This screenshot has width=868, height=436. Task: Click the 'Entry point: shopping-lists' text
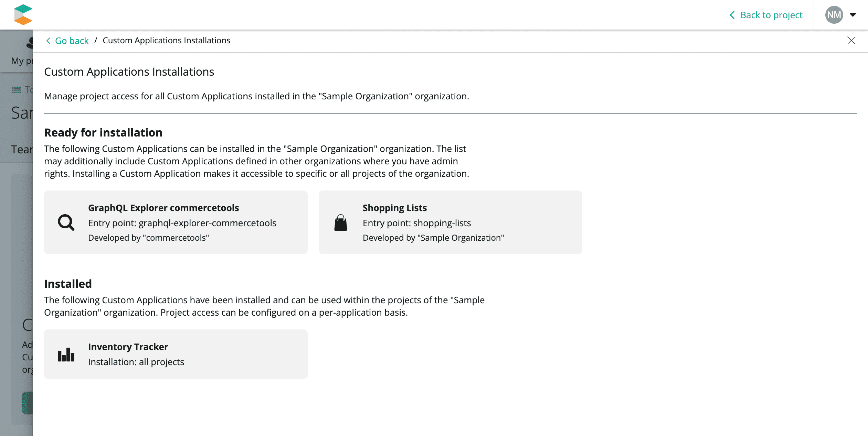[x=417, y=223]
